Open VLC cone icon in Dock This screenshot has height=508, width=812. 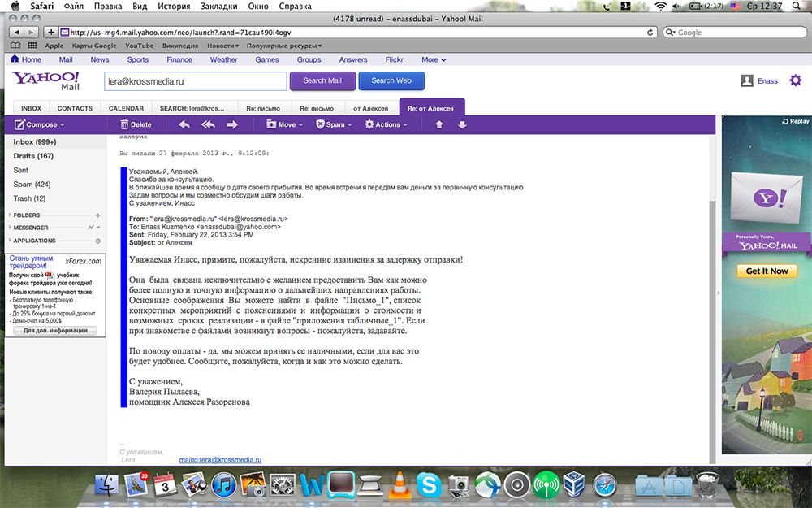point(400,484)
